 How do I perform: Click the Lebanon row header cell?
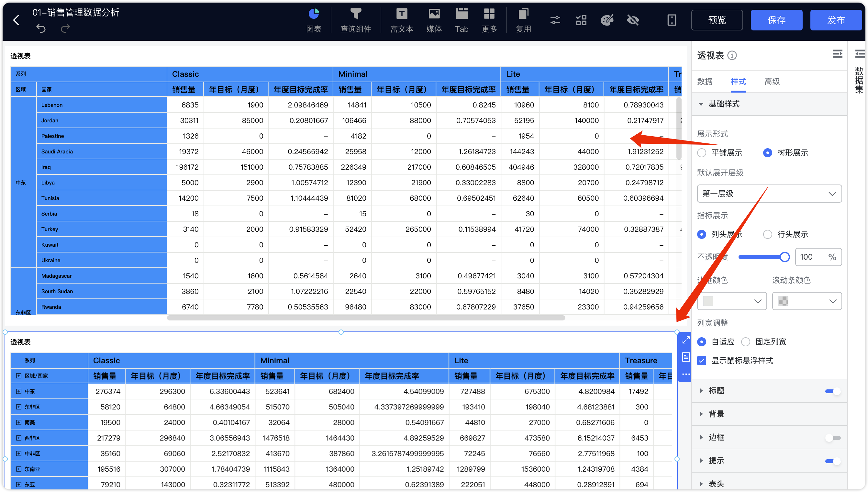[101, 105]
